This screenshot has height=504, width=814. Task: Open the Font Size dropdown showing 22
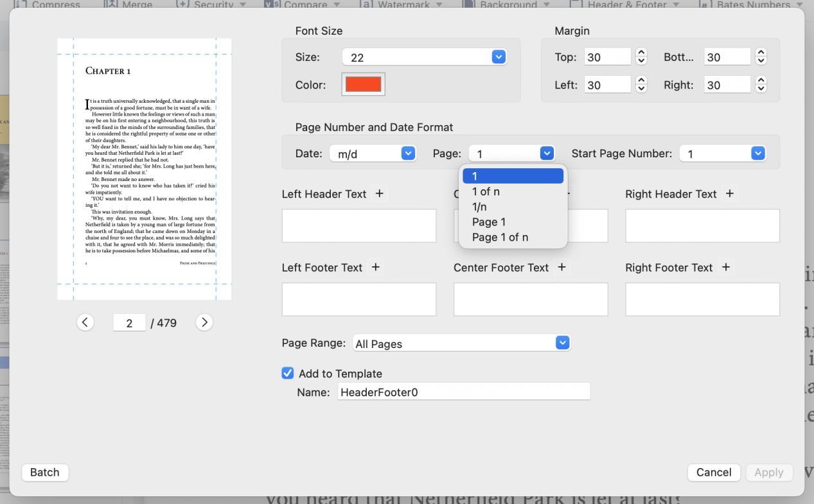(425, 57)
